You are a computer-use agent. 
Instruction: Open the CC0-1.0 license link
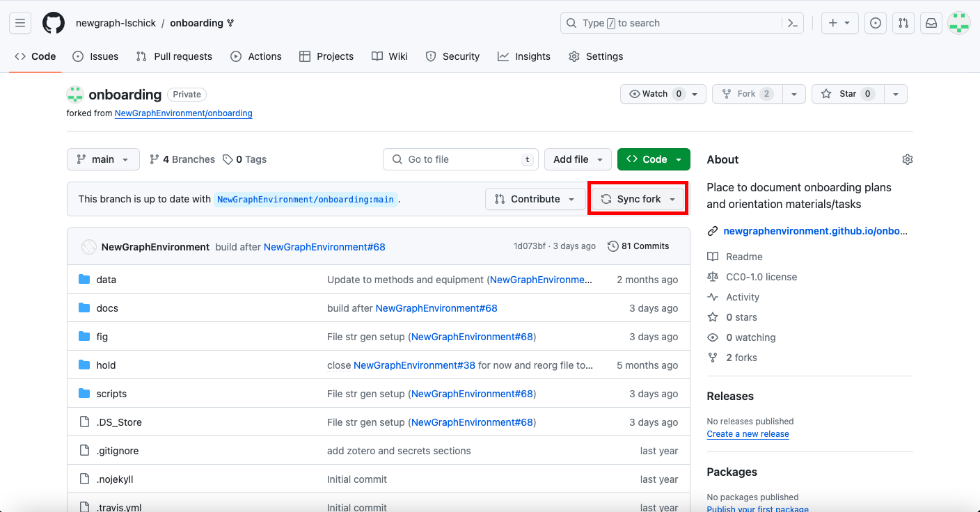pyautogui.click(x=761, y=277)
